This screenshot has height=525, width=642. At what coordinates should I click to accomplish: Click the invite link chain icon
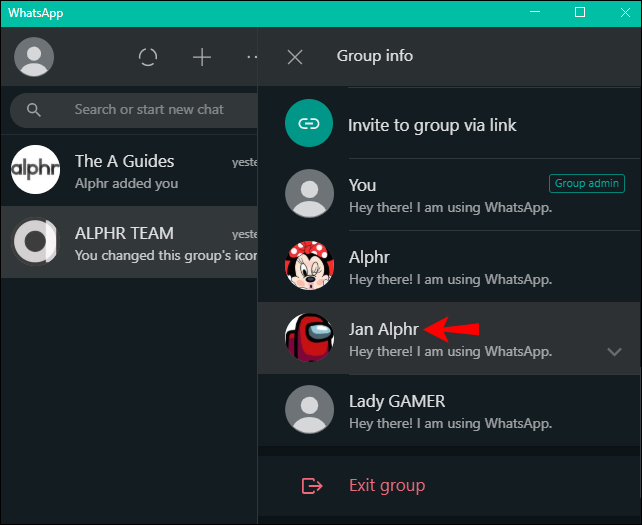pyautogui.click(x=309, y=123)
